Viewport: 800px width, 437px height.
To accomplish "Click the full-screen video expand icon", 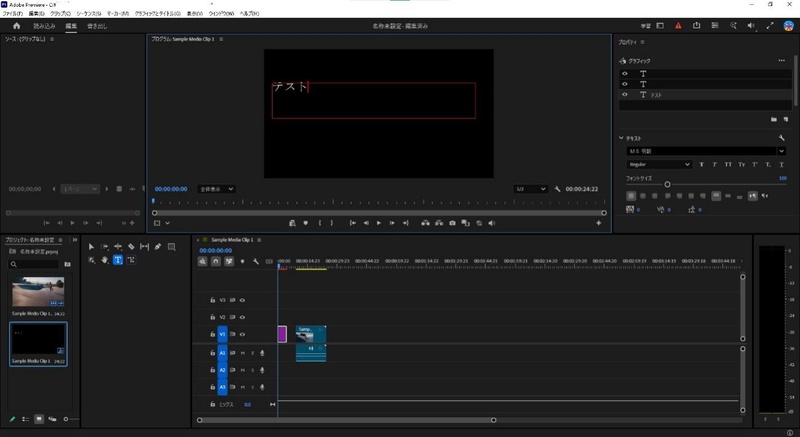I will [x=770, y=25].
